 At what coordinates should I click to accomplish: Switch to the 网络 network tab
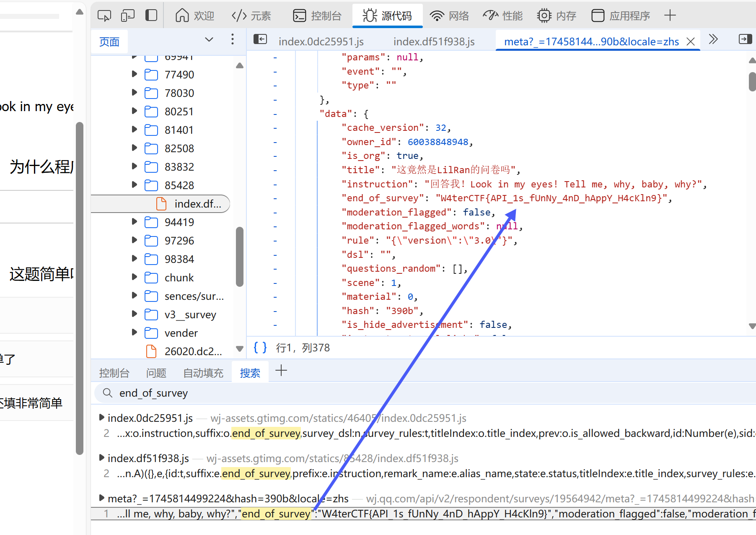tap(449, 16)
